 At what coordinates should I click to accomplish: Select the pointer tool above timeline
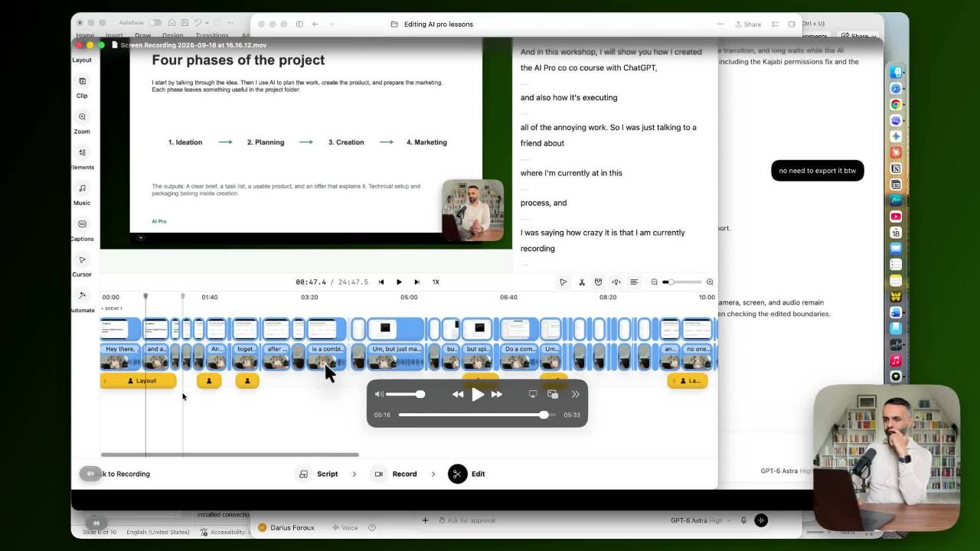coord(563,282)
